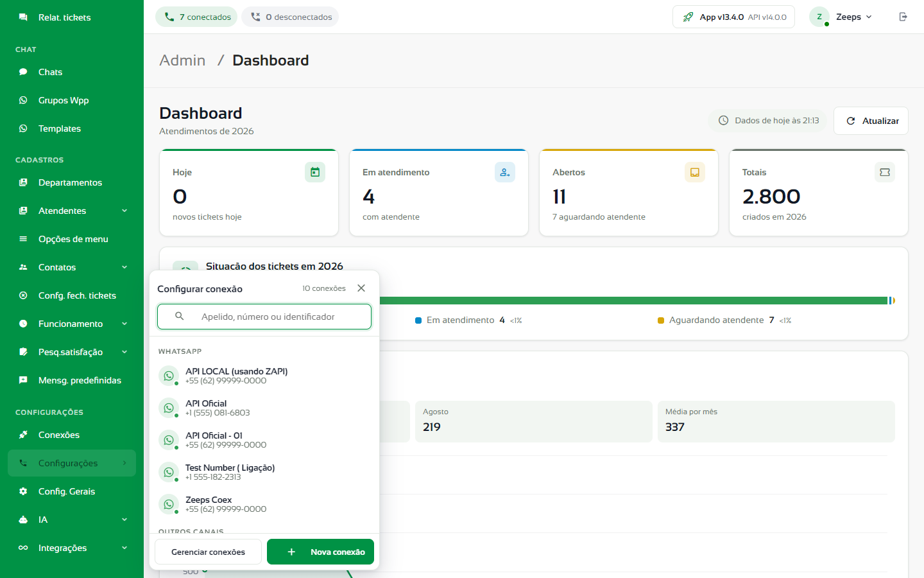Click the Atendentes icon
The image size is (924, 578).
coord(23,211)
